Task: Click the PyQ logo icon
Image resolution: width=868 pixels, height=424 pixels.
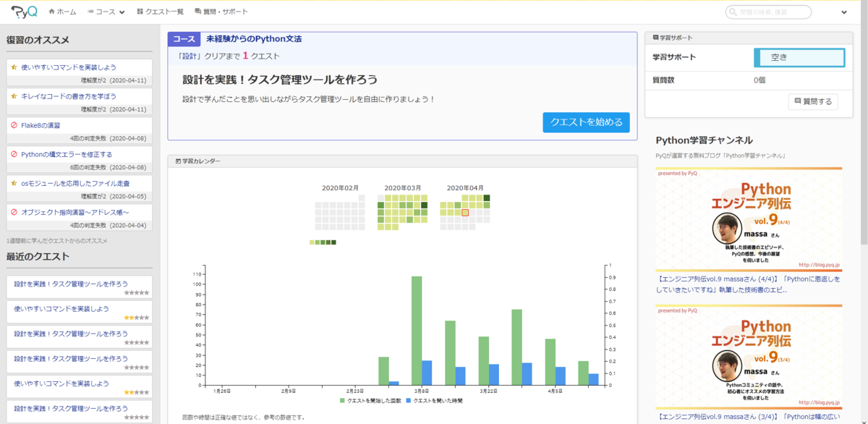Action: pyautogui.click(x=25, y=12)
